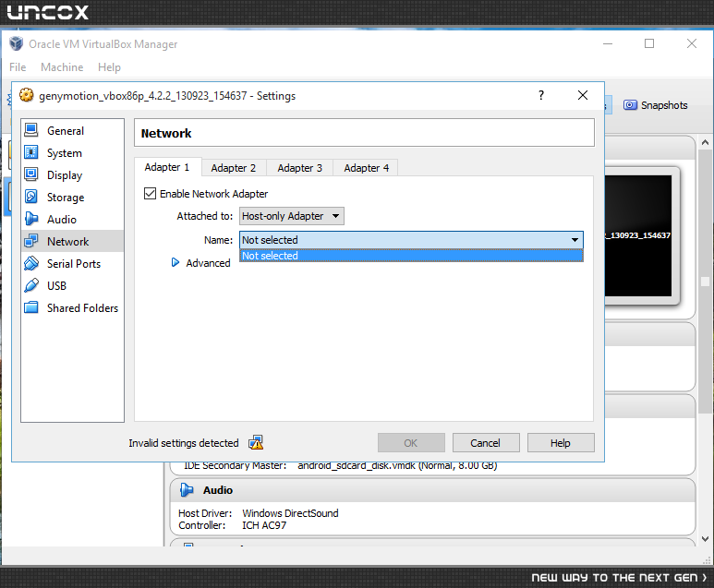Expand the Advanced disclosure triangle

point(175,262)
